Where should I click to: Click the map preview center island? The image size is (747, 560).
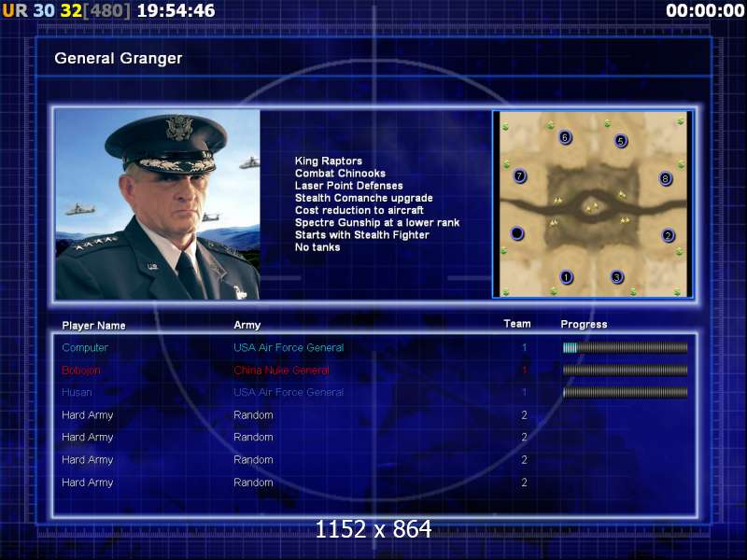[592, 206]
